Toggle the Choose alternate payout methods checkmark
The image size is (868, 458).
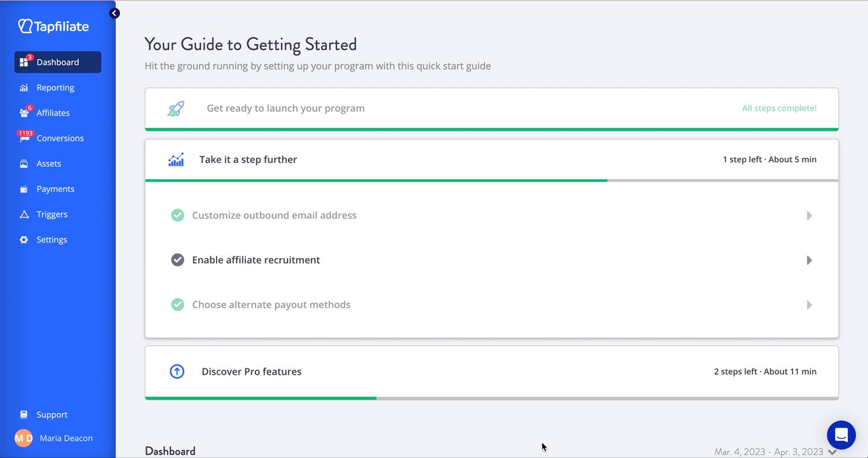click(178, 305)
